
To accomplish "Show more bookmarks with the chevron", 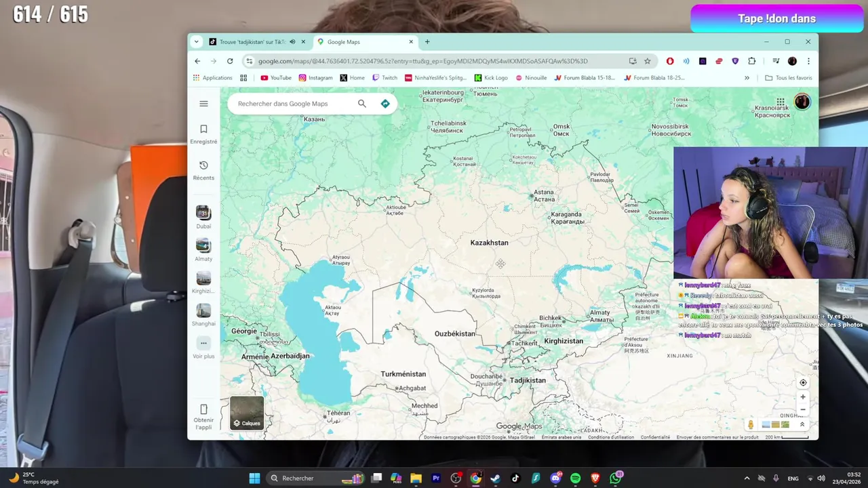I will click(747, 78).
